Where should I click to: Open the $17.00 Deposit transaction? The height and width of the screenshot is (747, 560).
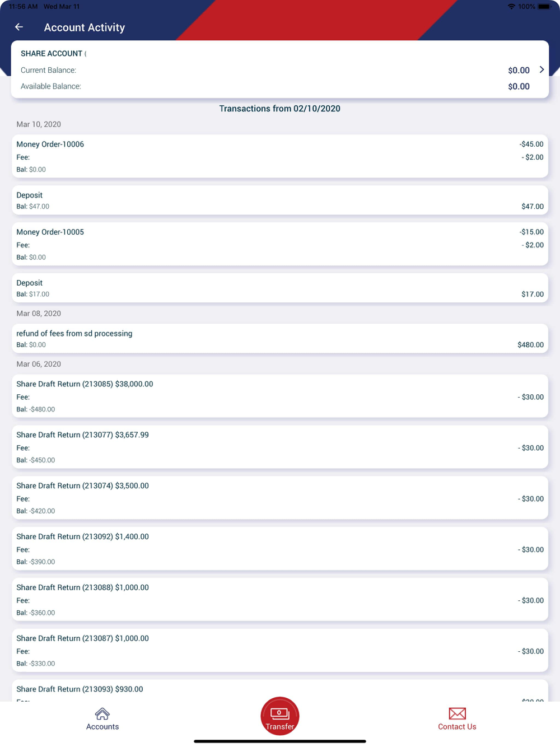click(280, 288)
